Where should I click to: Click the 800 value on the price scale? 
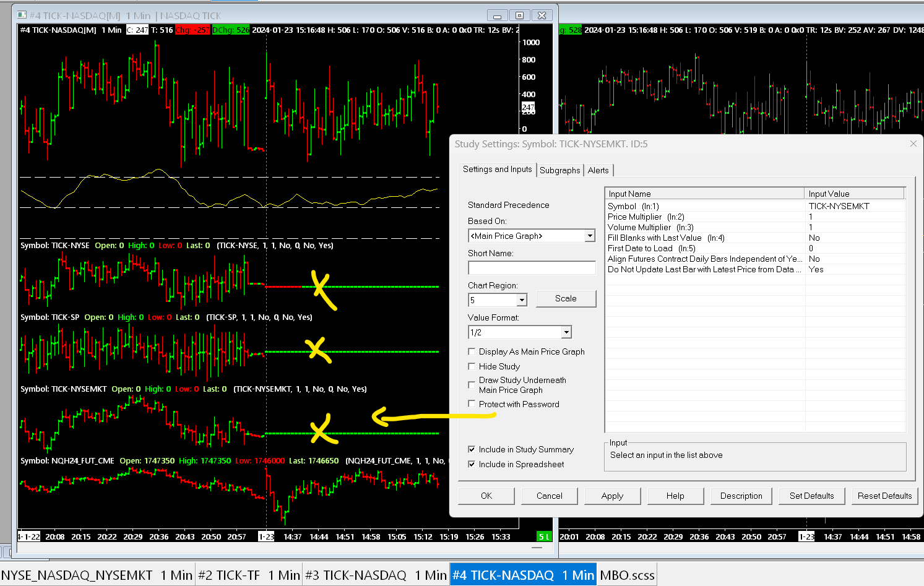529,60
